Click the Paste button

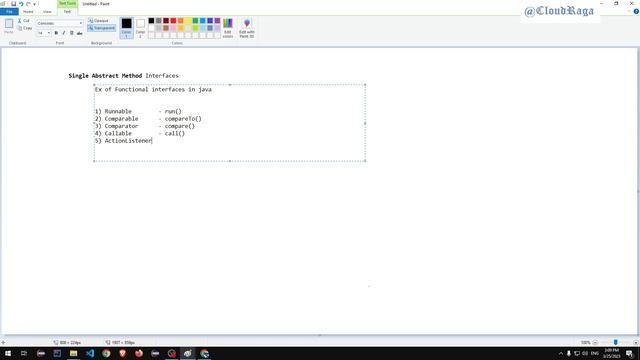pyautogui.click(x=9, y=26)
